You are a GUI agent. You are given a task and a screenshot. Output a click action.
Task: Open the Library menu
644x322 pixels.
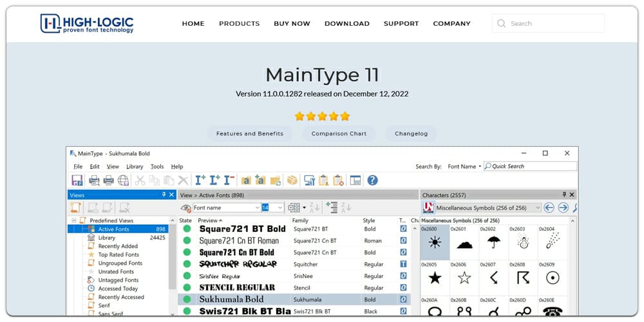coord(135,166)
